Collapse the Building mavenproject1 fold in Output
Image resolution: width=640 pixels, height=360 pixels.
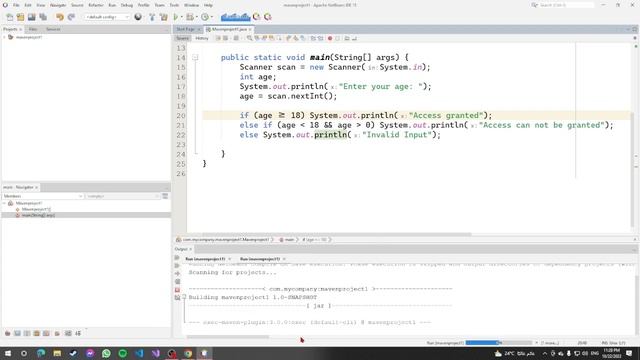(x=184, y=297)
